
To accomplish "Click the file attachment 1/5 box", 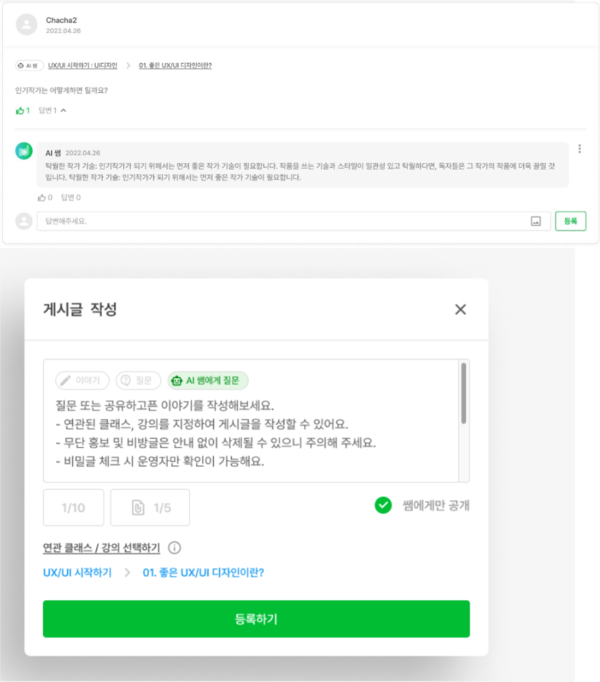I will click(149, 508).
